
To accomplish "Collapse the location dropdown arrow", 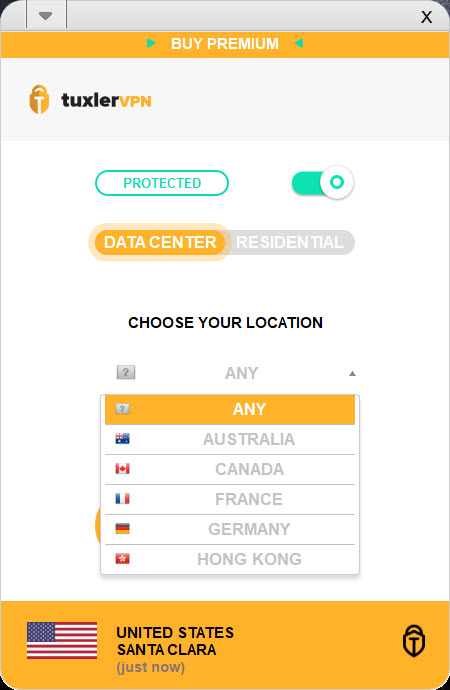I will pos(352,374).
